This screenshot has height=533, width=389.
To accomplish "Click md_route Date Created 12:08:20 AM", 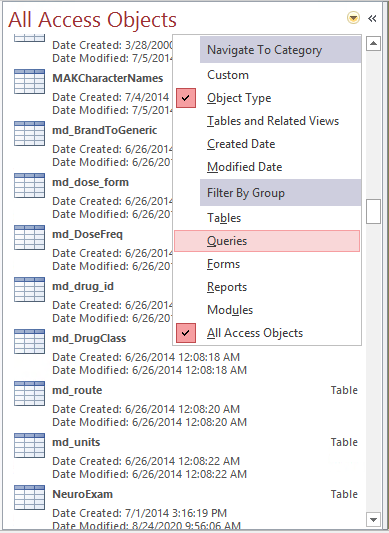I will [x=146, y=409].
